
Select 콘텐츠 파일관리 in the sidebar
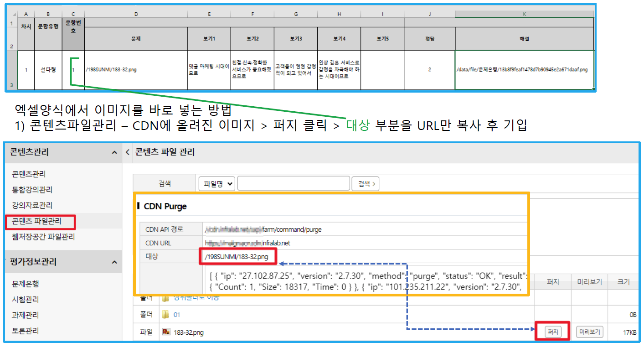coord(37,221)
